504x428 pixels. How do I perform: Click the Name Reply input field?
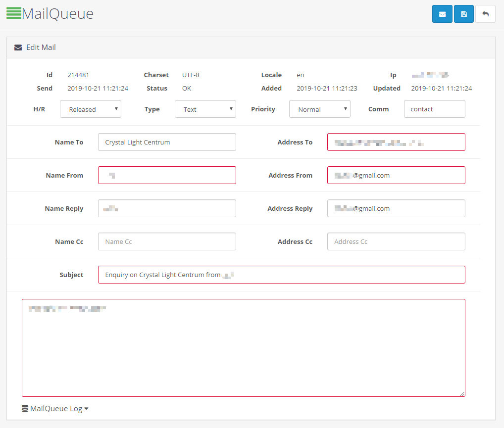pyautogui.click(x=167, y=208)
